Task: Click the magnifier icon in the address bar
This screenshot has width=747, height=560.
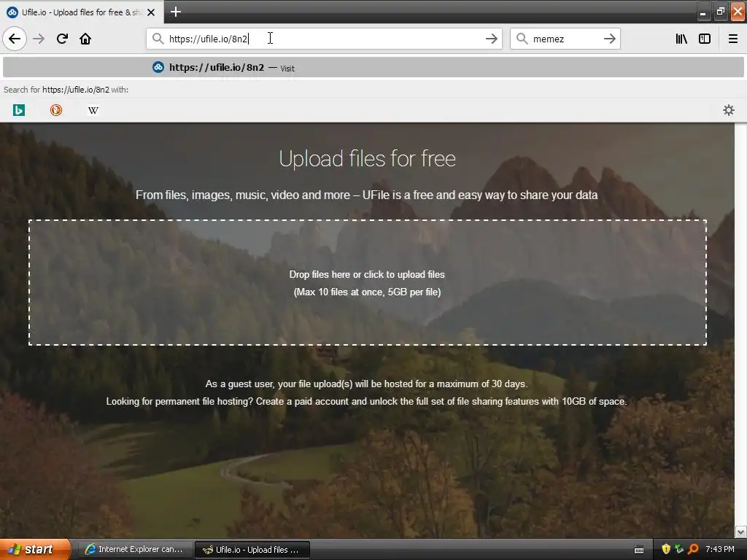Action: pos(158,39)
